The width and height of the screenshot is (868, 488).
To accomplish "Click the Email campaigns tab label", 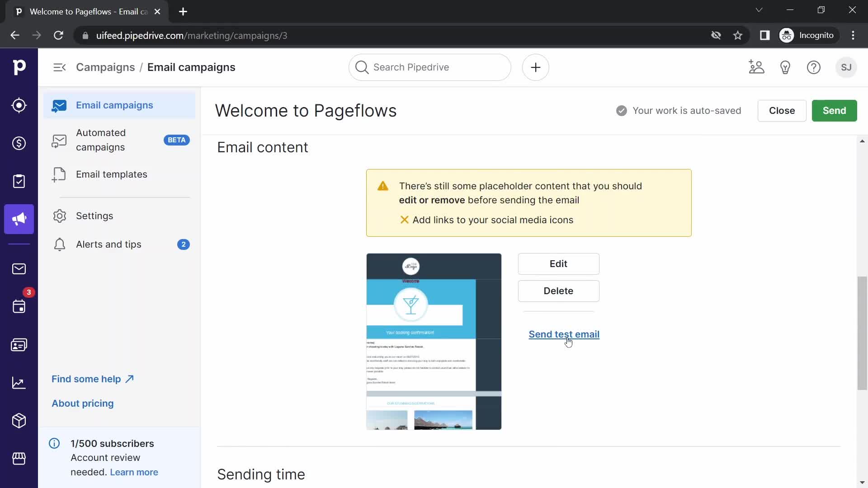I will 114,105.
